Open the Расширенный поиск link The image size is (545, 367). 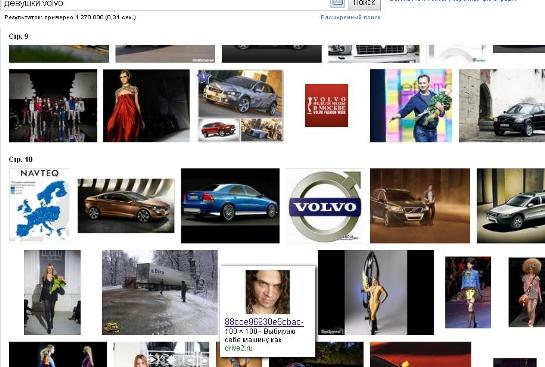click(350, 17)
